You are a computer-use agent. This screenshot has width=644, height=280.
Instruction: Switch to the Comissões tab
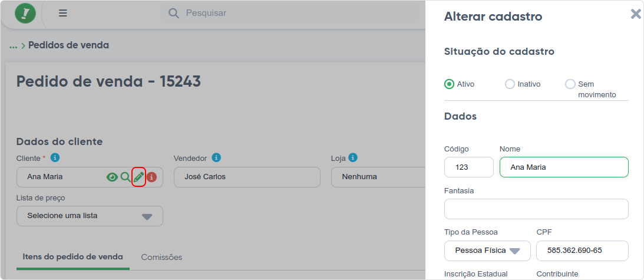click(162, 258)
